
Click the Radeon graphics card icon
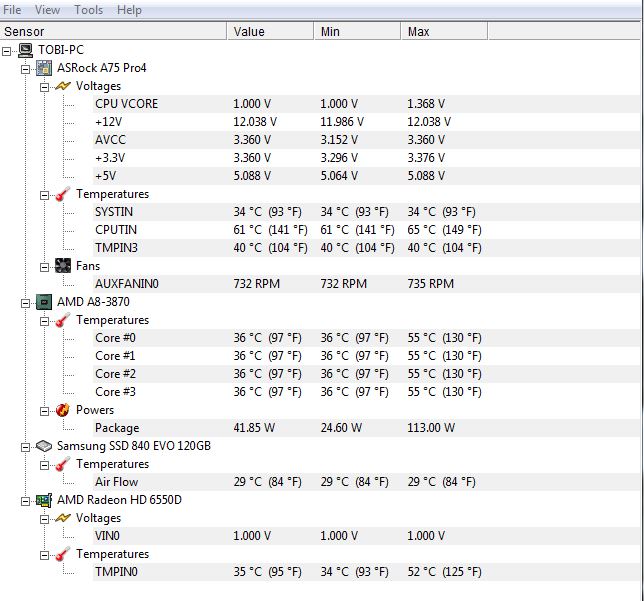coord(44,500)
